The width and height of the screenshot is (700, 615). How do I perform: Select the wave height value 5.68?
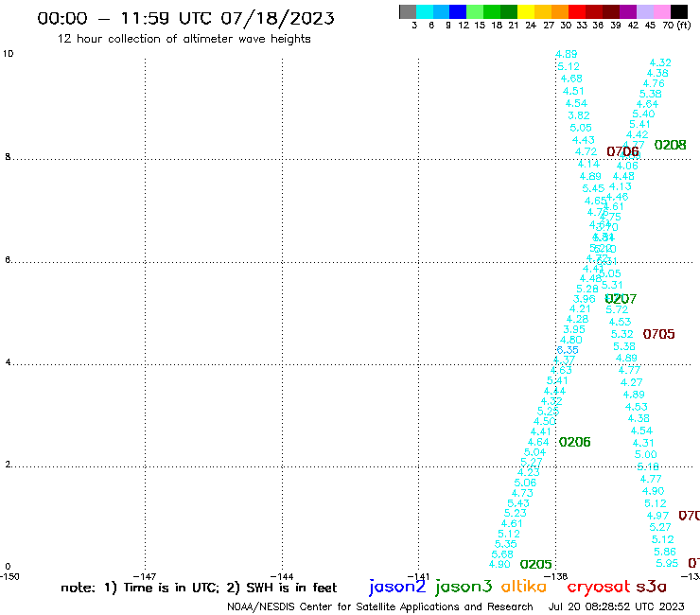(x=502, y=554)
